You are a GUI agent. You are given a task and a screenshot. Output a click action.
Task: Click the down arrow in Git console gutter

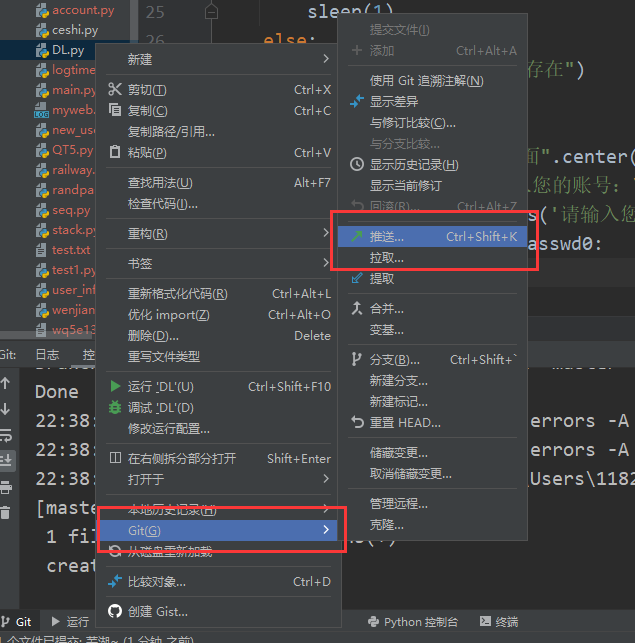pyautogui.click(x=5, y=409)
